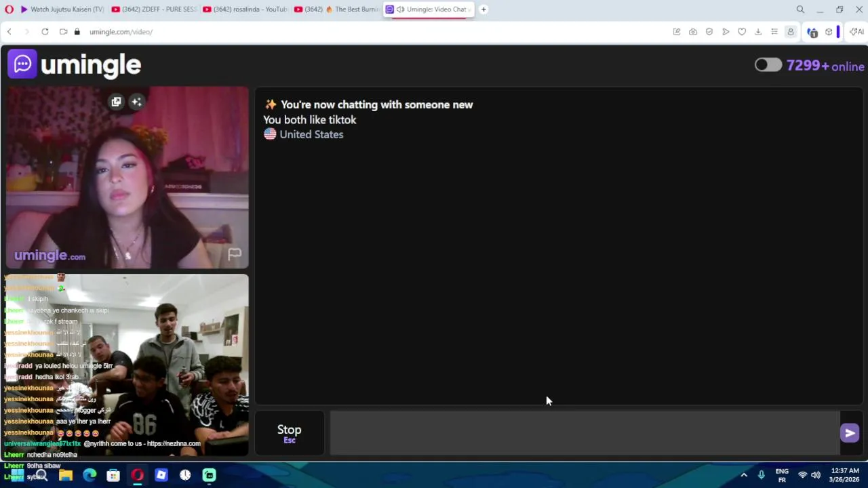Open the downloads icon
The image size is (868, 488).
(x=758, y=32)
